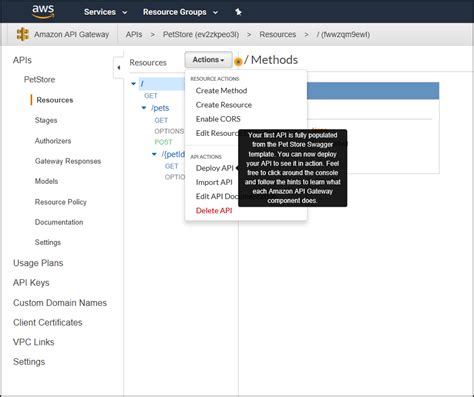Open Gateway Responses in the sidebar
The height and width of the screenshot is (397, 474).
pos(68,161)
